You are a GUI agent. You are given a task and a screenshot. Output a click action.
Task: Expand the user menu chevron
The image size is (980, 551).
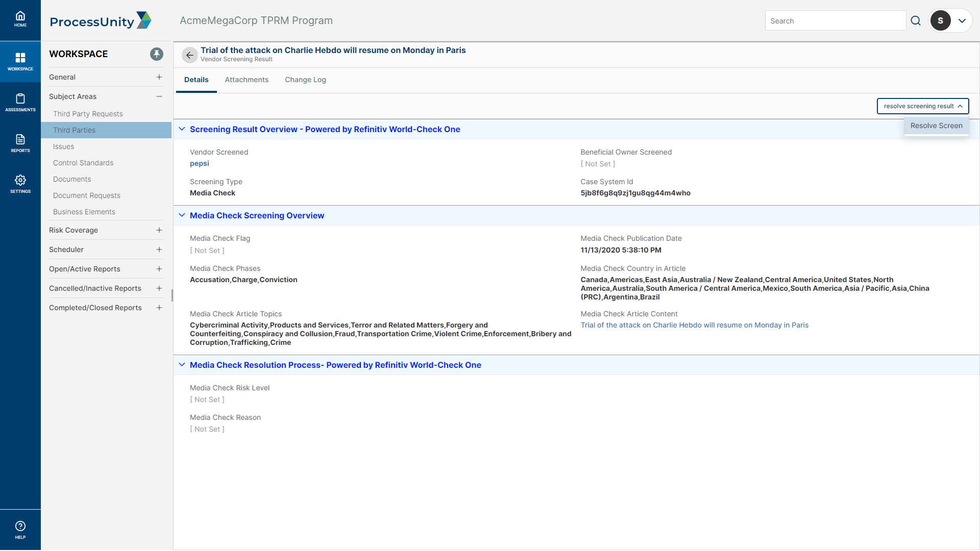pos(962,21)
